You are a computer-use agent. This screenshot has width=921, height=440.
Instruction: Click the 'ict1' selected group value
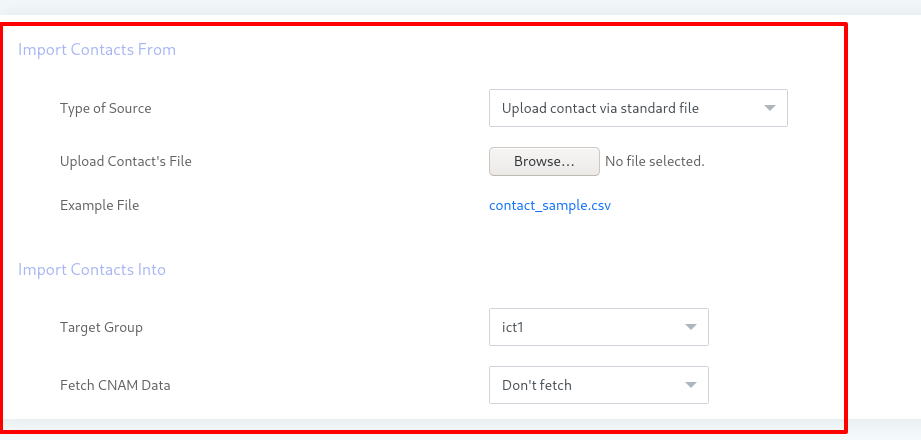tap(512, 327)
